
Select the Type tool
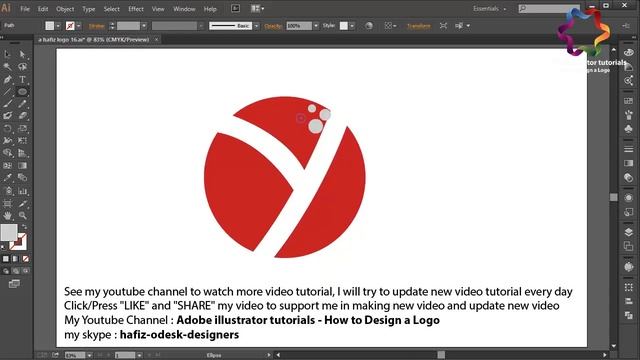click(x=22, y=79)
